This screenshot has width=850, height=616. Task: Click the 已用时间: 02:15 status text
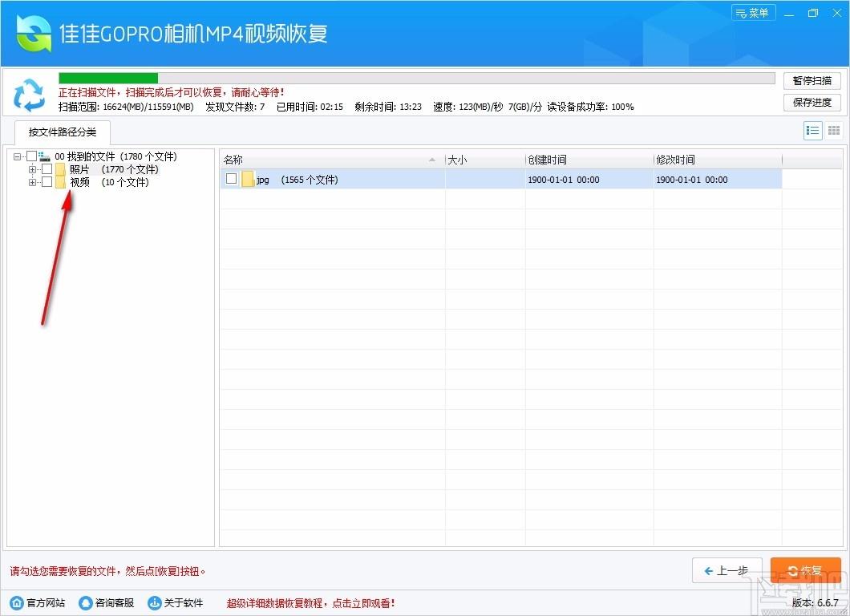click(x=310, y=107)
